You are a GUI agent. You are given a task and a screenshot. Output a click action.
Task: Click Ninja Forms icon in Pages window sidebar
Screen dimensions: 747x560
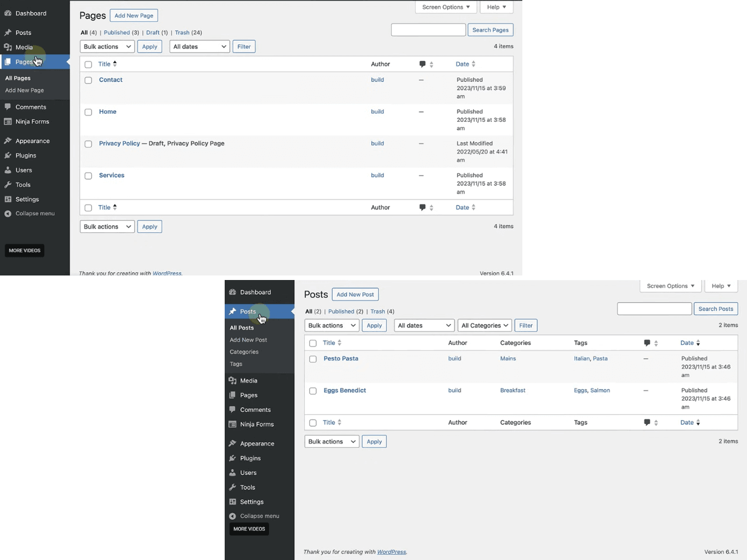tap(8, 121)
